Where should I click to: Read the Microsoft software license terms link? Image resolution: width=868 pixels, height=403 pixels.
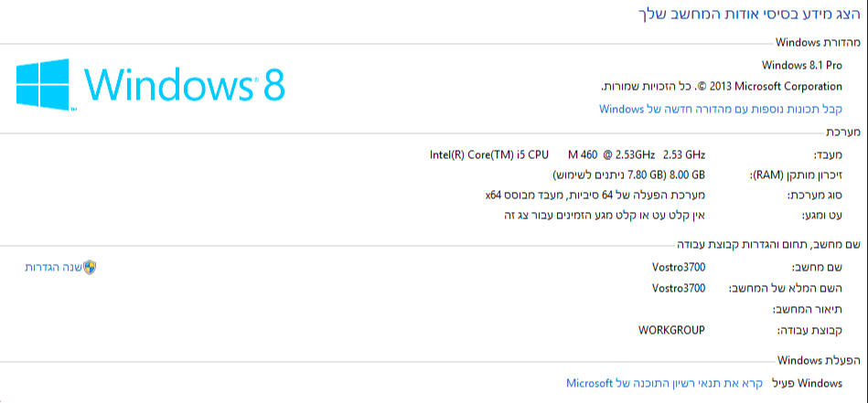tap(665, 383)
